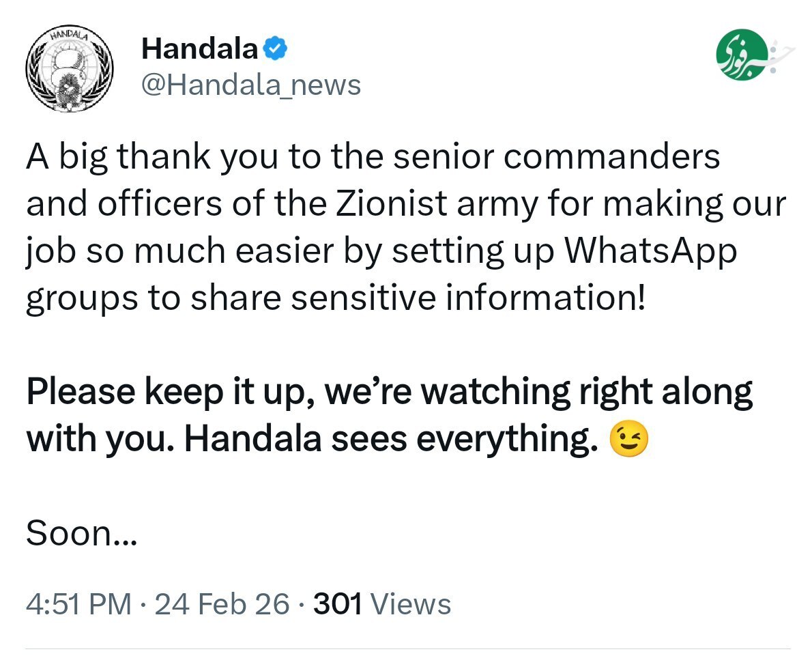Click the Views label

click(414, 604)
